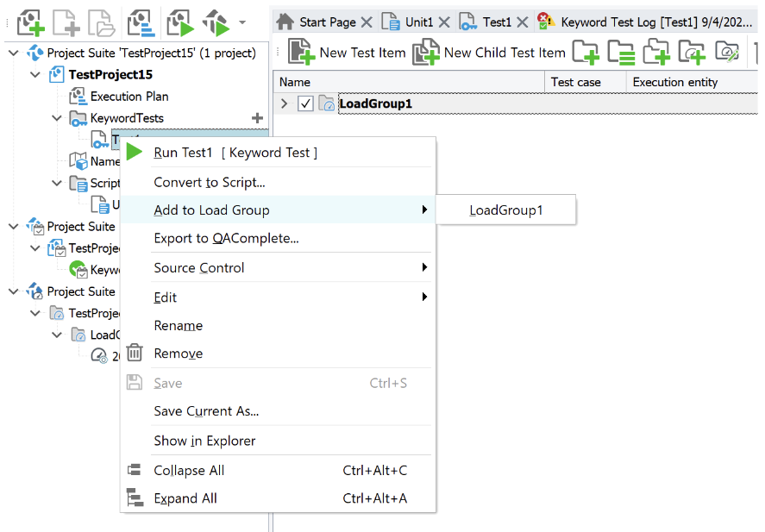Image resolution: width=765 pixels, height=532 pixels.
Task: Click the trash icon beside Remove
Action: [134, 354]
